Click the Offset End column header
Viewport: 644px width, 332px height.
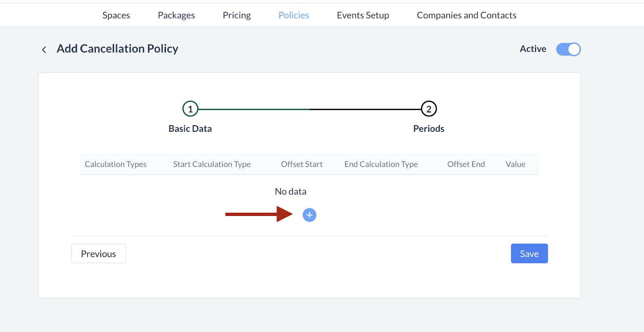pyautogui.click(x=466, y=164)
